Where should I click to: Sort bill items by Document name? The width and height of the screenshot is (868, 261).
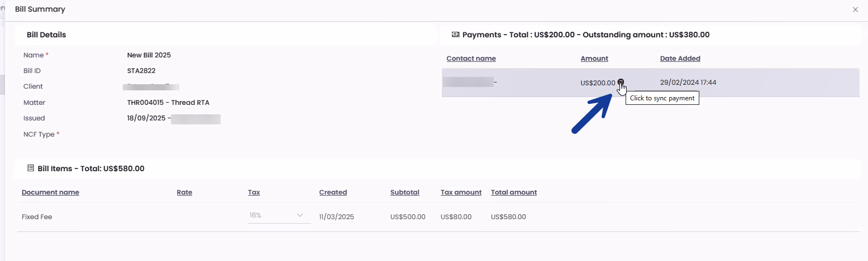point(50,192)
